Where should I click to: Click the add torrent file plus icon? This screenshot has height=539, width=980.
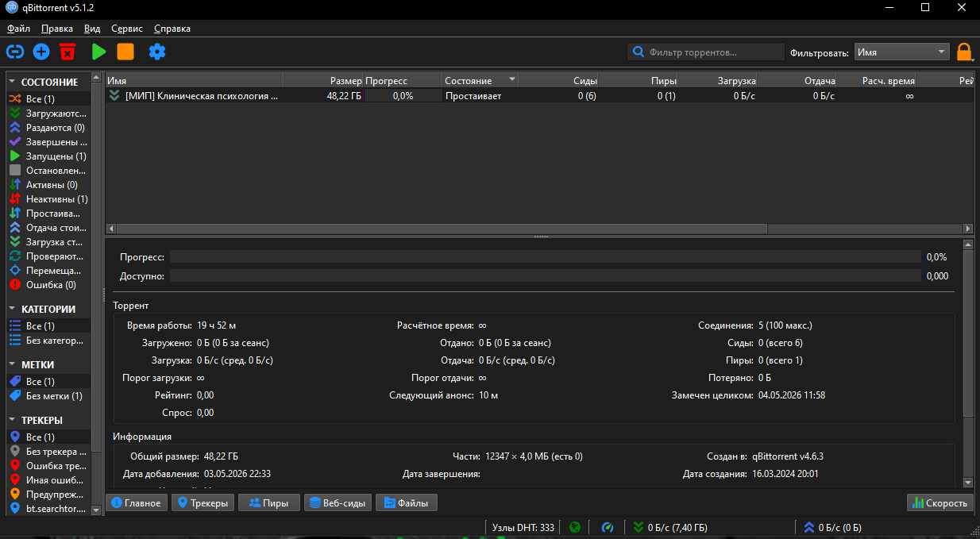coord(41,52)
